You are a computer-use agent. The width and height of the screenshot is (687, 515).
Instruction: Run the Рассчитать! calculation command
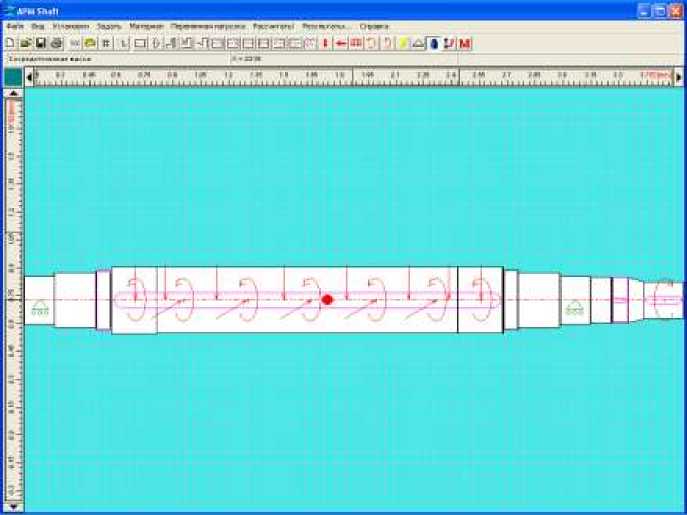(x=273, y=26)
